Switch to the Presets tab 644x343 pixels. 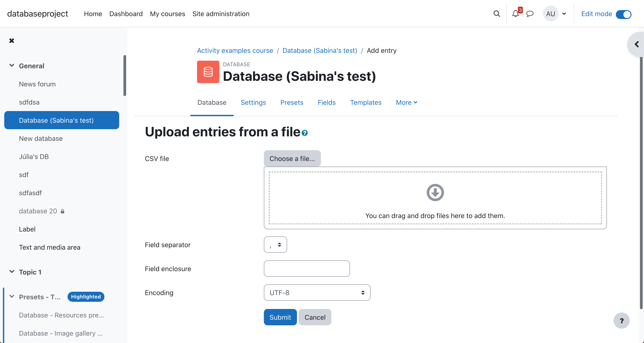pos(292,102)
